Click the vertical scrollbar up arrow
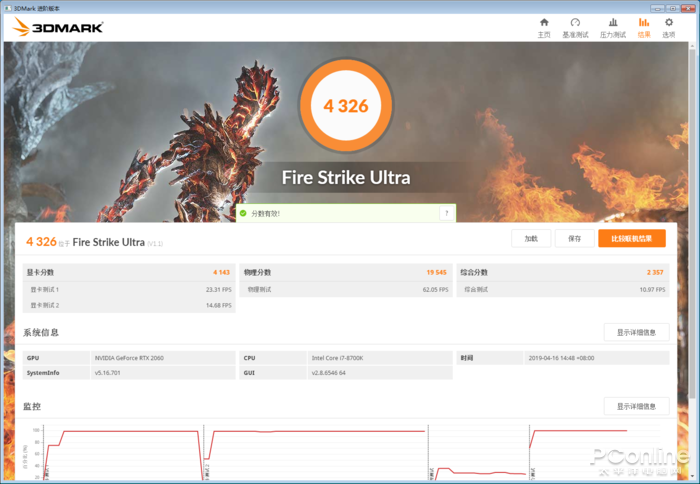The image size is (700, 484). click(x=692, y=46)
